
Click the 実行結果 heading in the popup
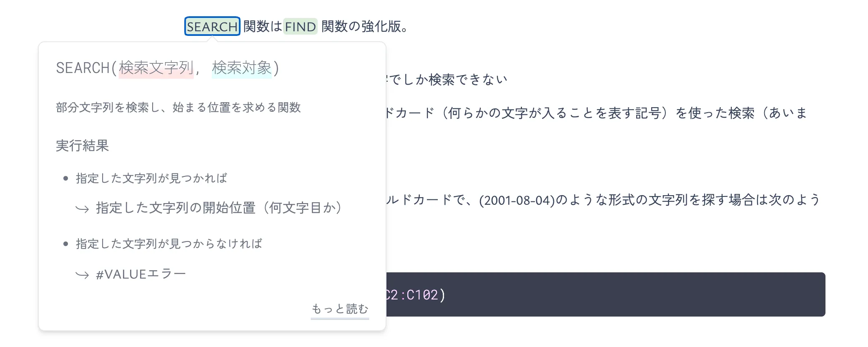[x=82, y=146]
